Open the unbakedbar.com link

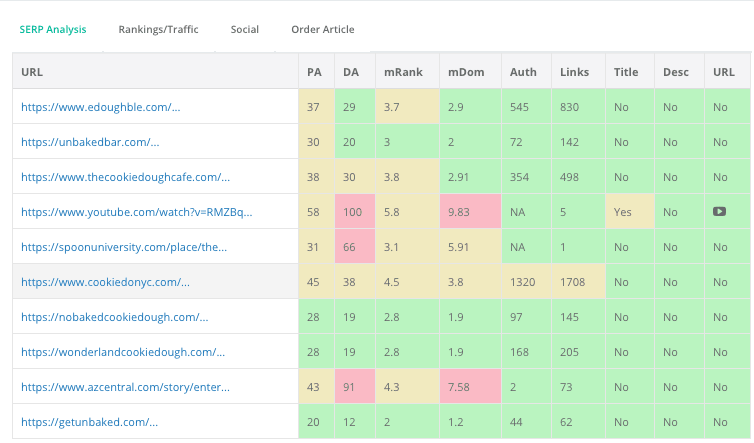coord(90,142)
